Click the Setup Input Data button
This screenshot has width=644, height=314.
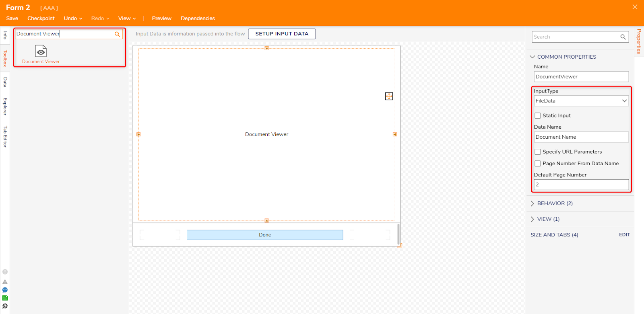click(x=282, y=34)
